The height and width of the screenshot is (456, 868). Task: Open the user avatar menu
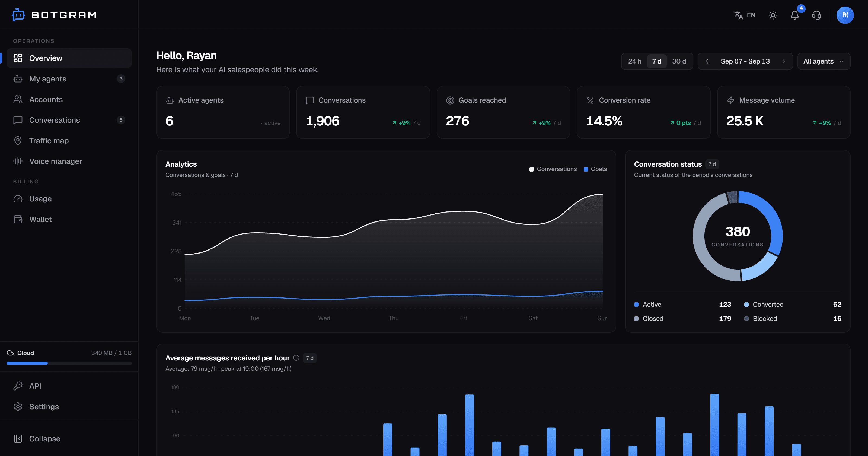(845, 15)
